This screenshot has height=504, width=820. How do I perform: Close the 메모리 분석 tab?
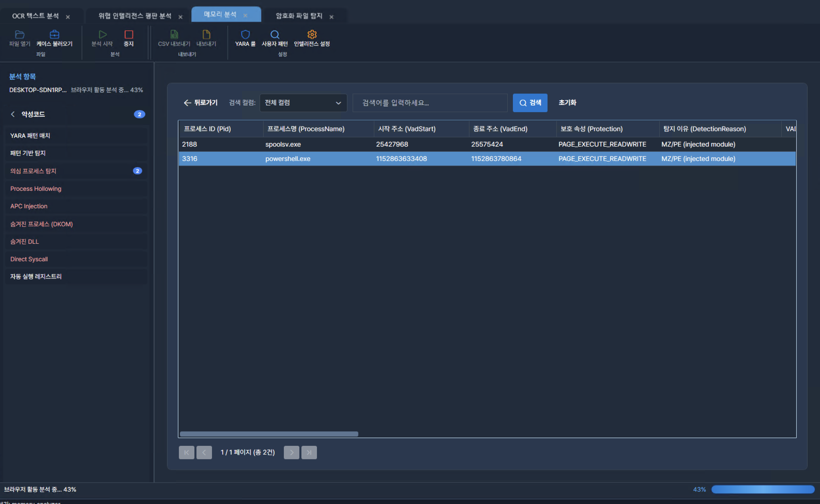click(x=245, y=15)
